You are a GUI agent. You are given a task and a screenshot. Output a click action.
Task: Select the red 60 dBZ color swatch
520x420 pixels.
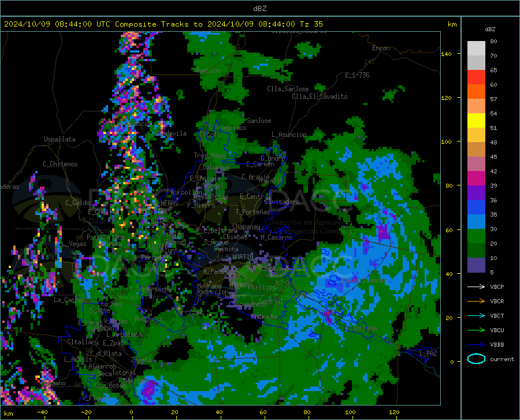coord(476,77)
